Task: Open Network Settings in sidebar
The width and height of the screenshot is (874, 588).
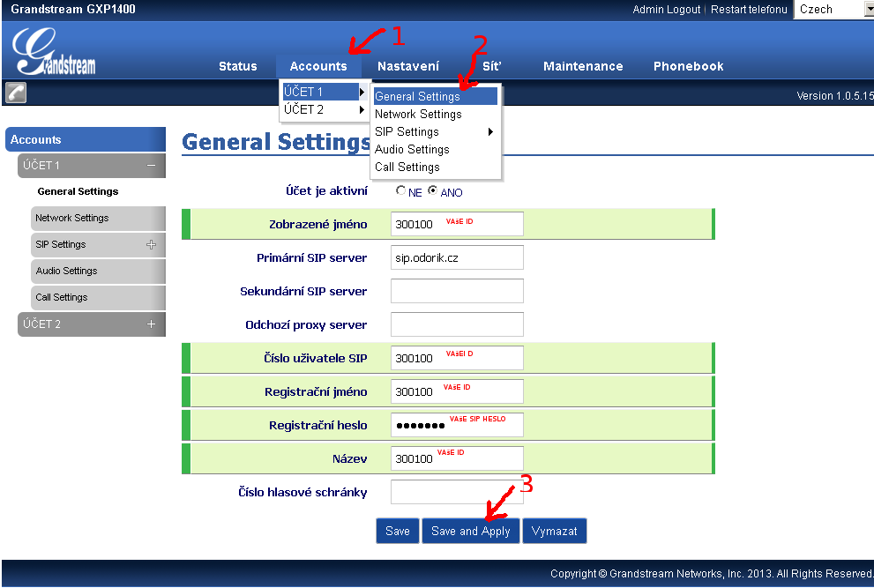Action: coord(72,219)
